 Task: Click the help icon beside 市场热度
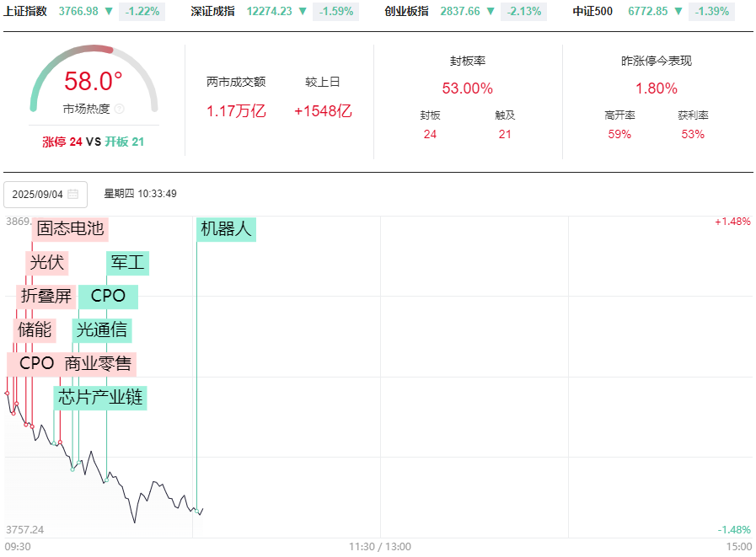tap(119, 109)
